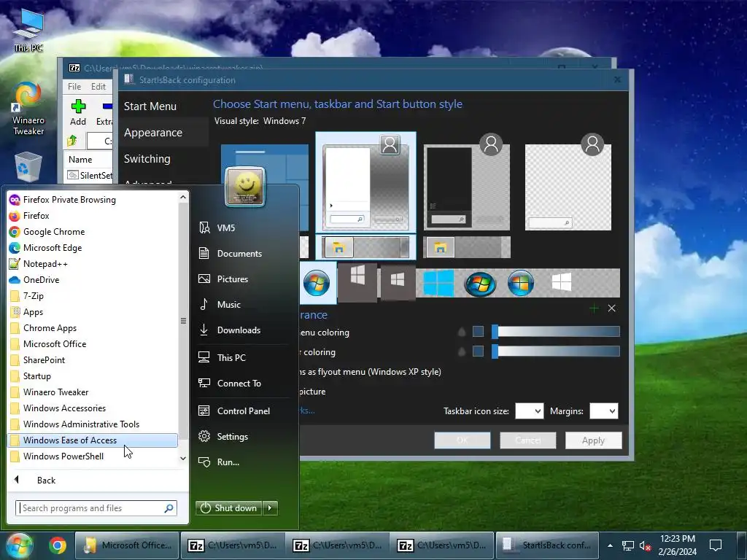747x560 pixels.
Task: Select the transparent checkered visual style thumbnail
Action: tap(568, 187)
